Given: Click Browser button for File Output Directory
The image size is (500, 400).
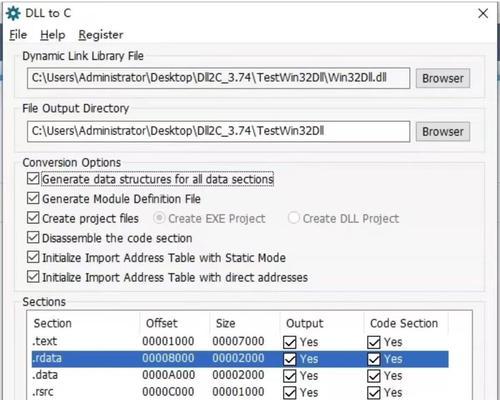Looking at the screenshot, I should tap(443, 132).
